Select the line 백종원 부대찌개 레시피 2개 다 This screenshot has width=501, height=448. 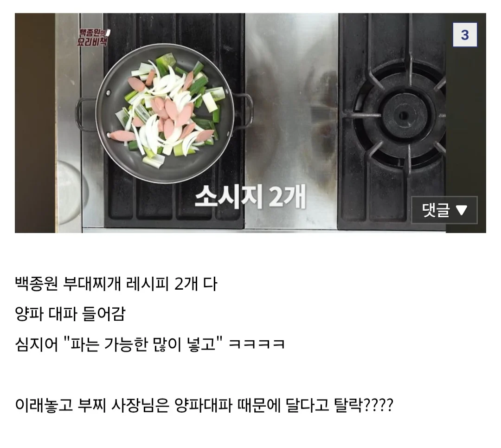(116, 284)
